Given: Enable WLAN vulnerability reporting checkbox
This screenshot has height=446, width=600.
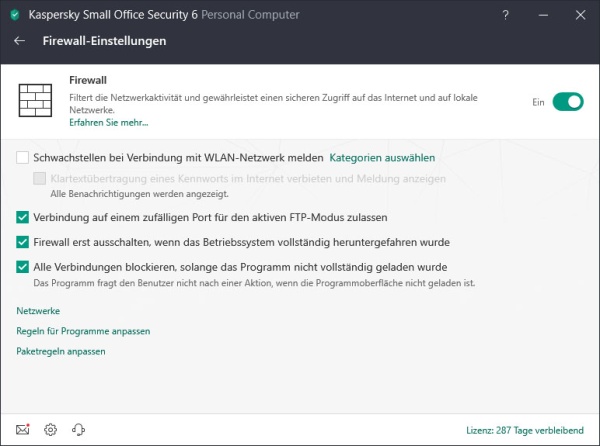Looking at the screenshot, I should tap(23, 158).
